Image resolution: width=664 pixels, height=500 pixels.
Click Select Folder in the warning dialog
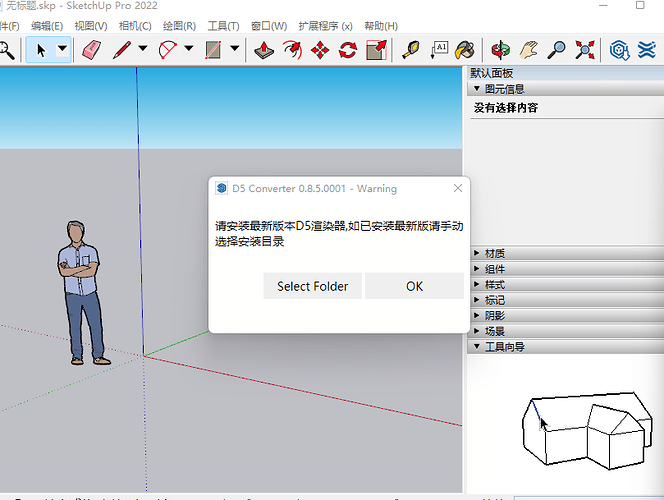coord(313,286)
